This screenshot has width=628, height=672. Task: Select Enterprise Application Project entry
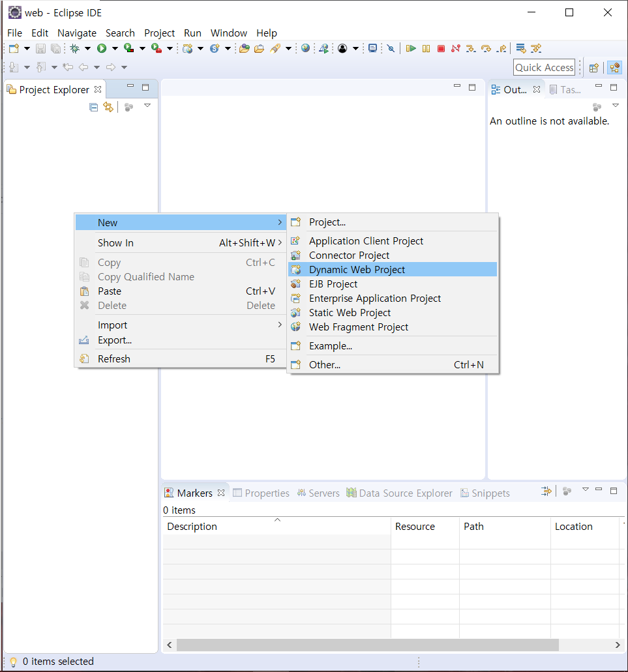pos(393,299)
